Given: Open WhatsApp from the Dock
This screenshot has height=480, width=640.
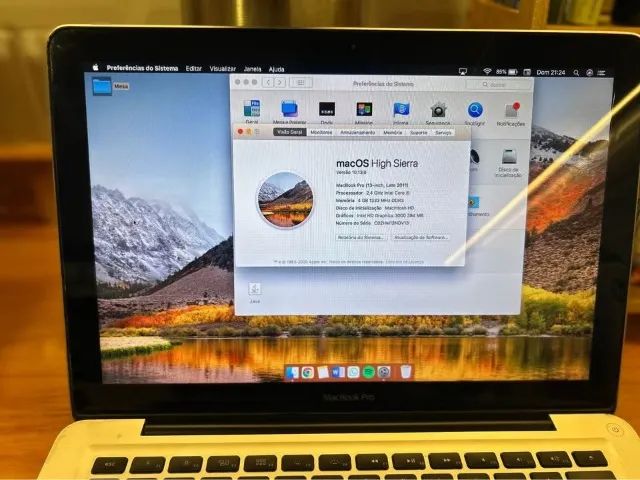Looking at the screenshot, I should (x=353, y=372).
